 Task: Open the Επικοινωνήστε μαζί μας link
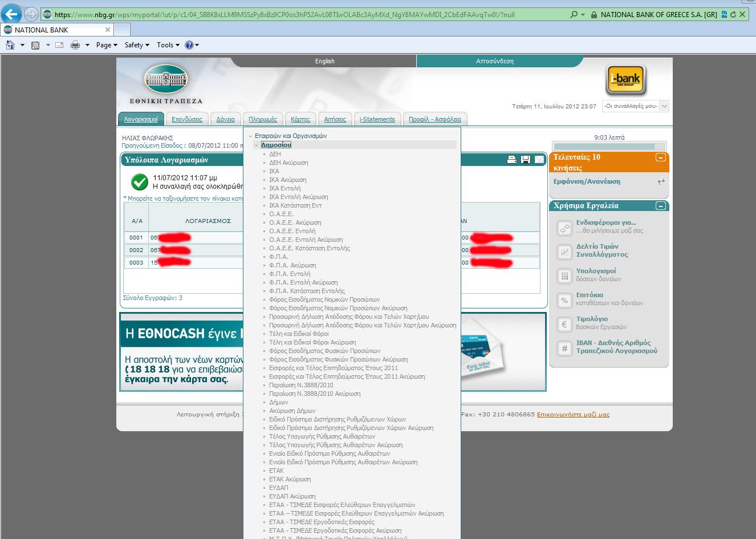coord(573,414)
